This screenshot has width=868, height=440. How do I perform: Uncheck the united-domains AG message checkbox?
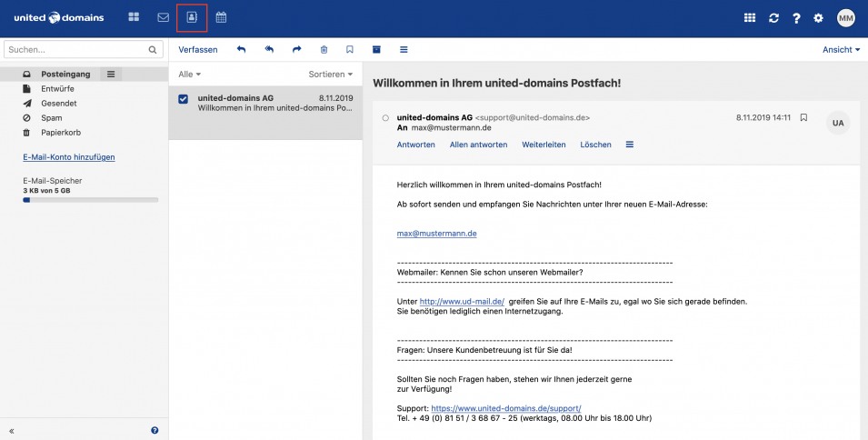coord(184,99)
